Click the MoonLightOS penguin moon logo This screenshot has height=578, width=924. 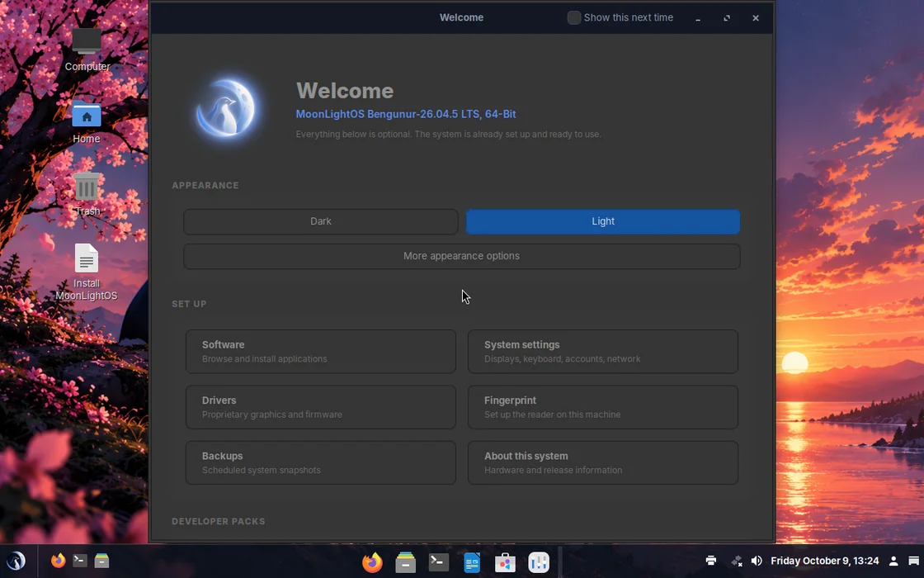point(226,108)
